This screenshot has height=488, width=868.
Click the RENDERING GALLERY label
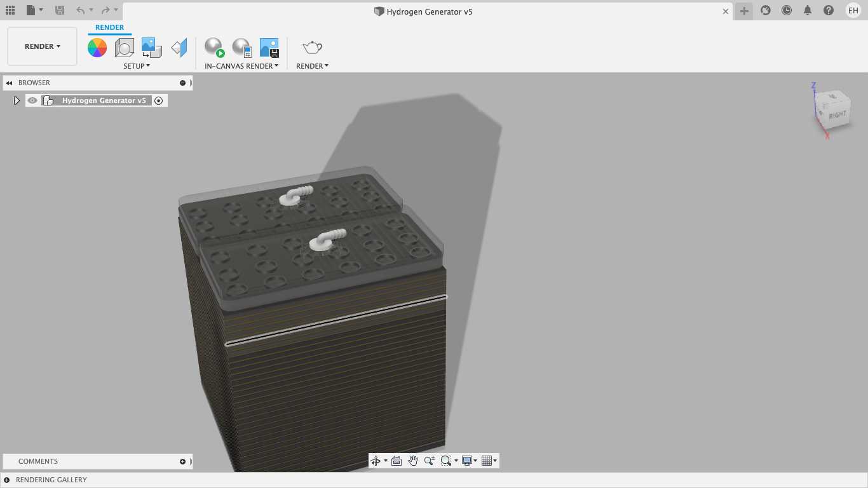pyautogui.click(x=51, y=480)
